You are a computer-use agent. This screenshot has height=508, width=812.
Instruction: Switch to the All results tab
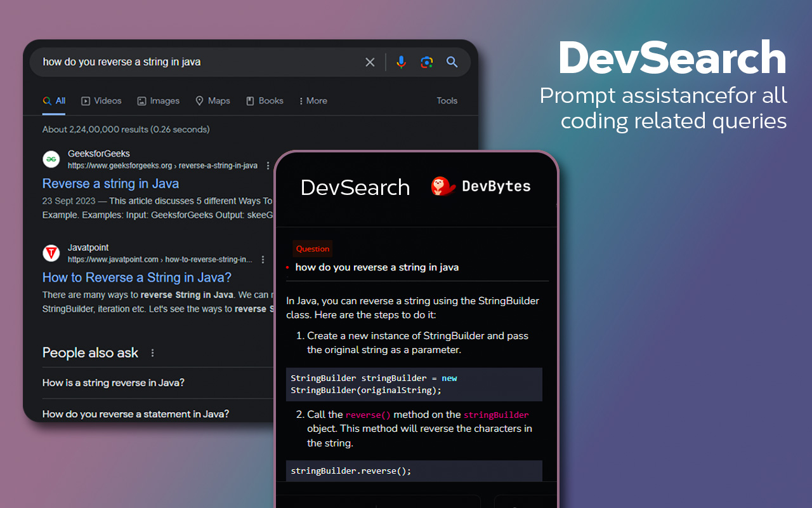tap(54, 101)
